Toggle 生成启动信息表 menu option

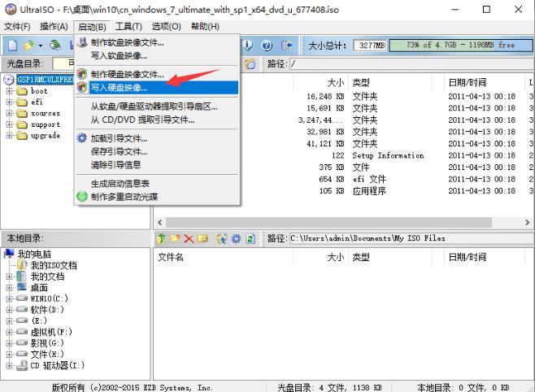[x=157, y=184]
